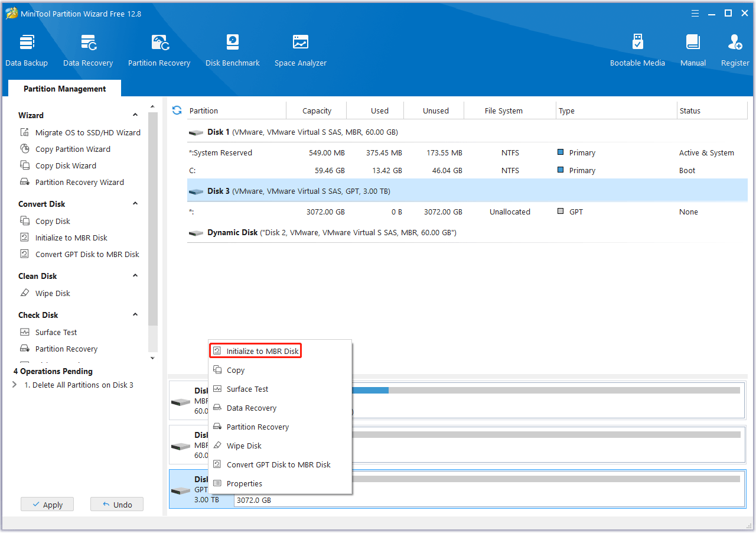The height and width of the screenshot is (533, 756).
Task: Sort by the Capacity column header
Action: 317,110
